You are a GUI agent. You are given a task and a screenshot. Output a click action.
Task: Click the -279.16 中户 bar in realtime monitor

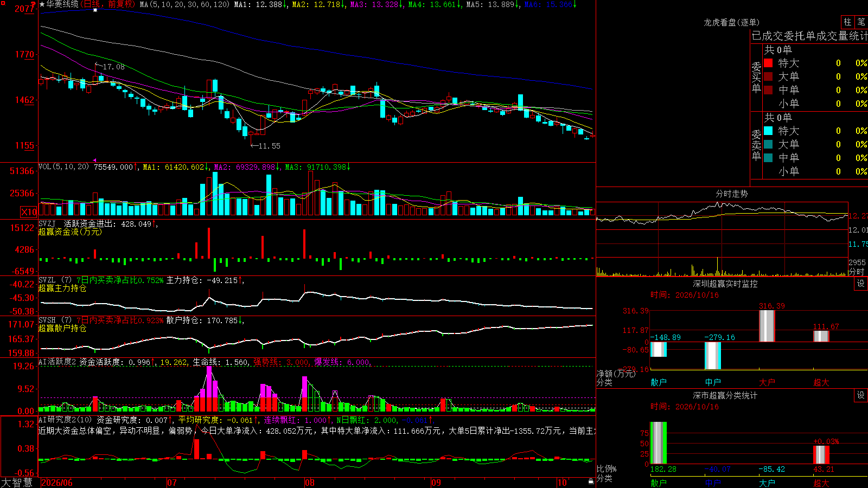(712, 356)
